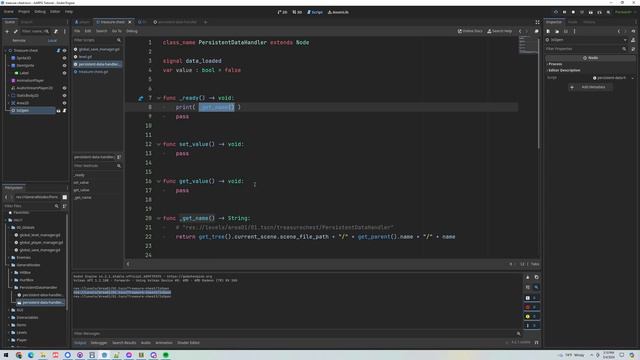Run the project with play button
Viewport: 640px width, 360px height.
[x=556, y=12]
